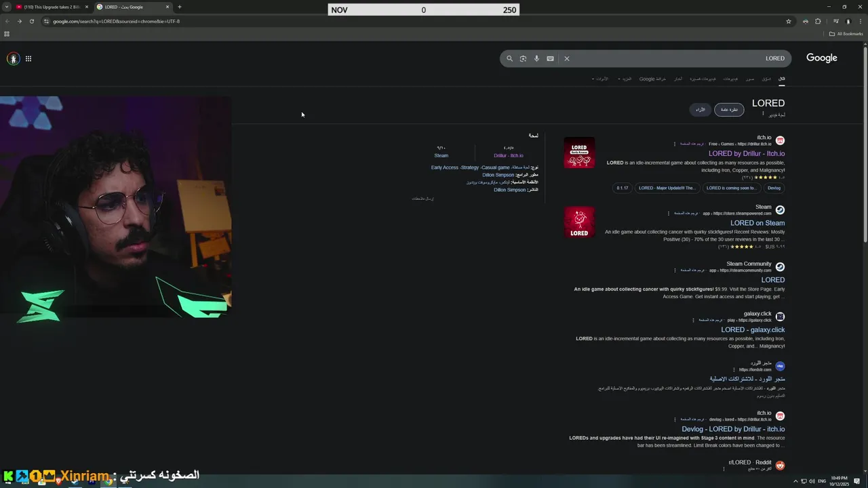Viewport: 868px width, 488px height.
Task: Select the 'الكل' All results tab
Action: (781, 79)
